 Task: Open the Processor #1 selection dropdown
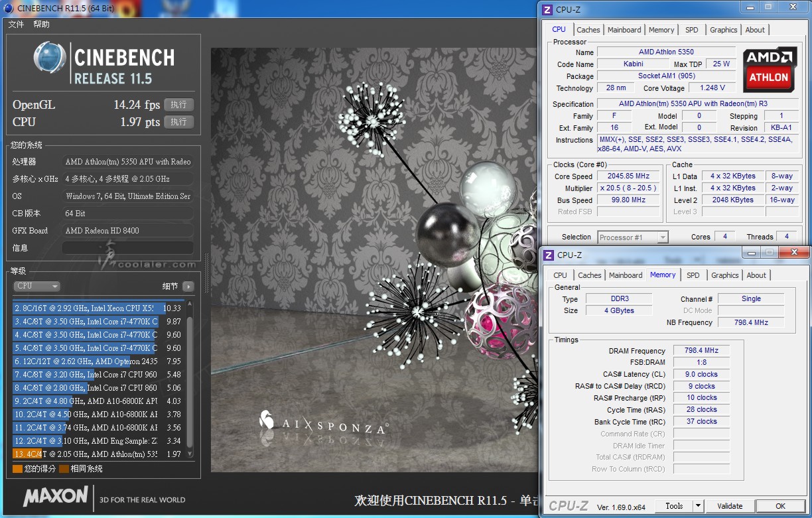[633, 237]
